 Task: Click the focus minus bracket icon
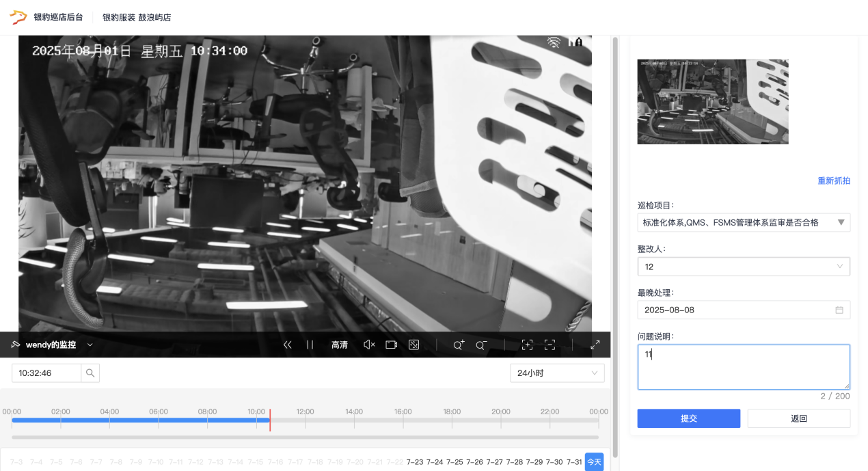click(550, 345)
